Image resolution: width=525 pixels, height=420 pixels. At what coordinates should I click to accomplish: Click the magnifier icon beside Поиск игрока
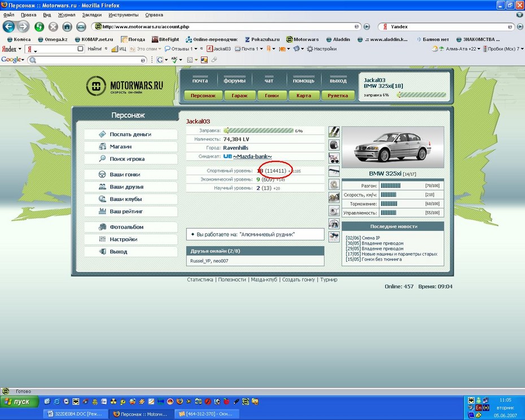pyautogui.click(x=102, y=159)
